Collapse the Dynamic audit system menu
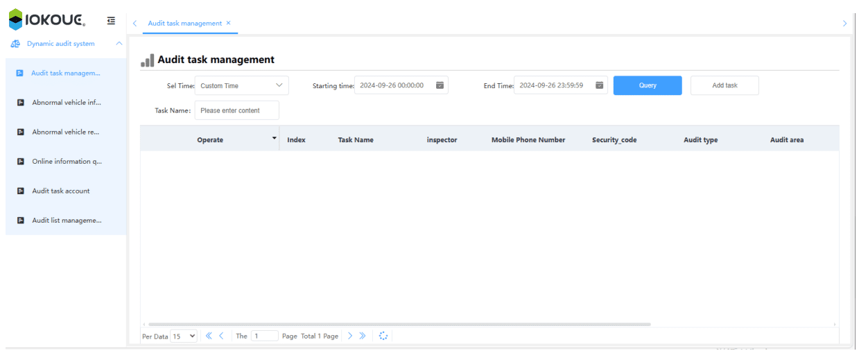This screenshot has height=360, width=868. (119, 44)
